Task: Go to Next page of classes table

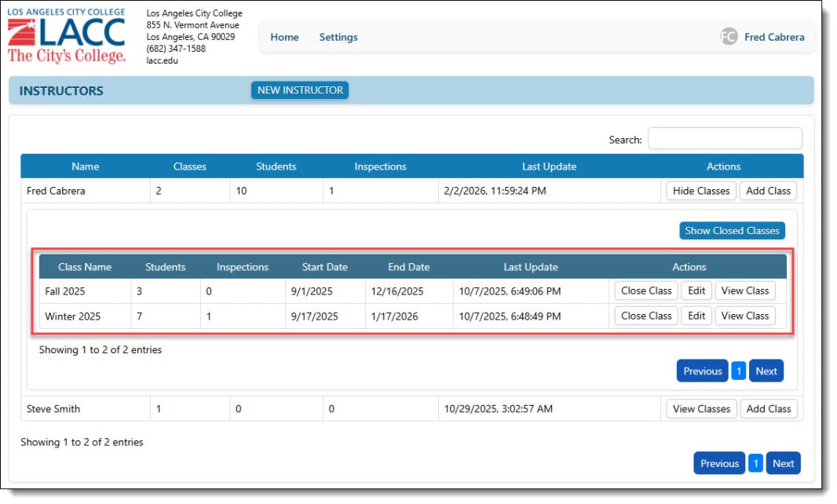Action: [766, 371]
